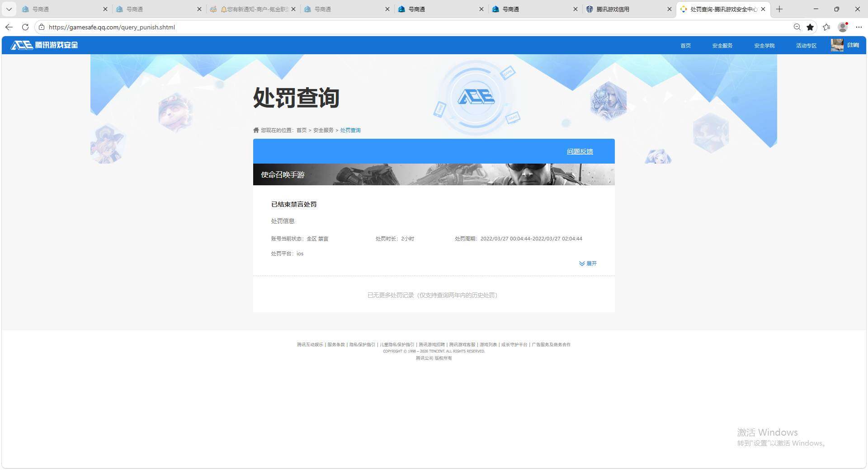Click inside the address bar
Image resolution: width=868 pixels, height=470 pixels.
[x=181, y=27]
